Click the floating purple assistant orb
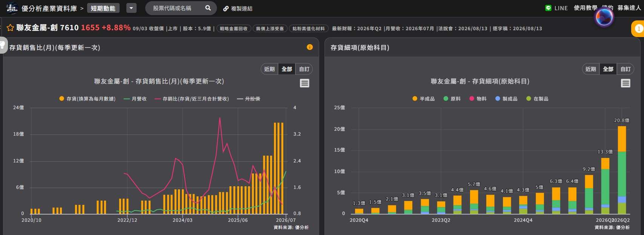 [604, 17]
